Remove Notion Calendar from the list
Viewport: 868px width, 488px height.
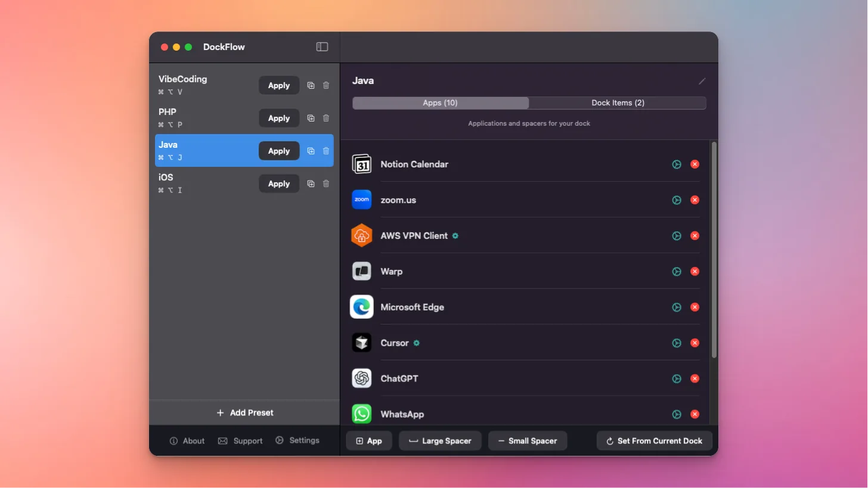click(695, 164)
